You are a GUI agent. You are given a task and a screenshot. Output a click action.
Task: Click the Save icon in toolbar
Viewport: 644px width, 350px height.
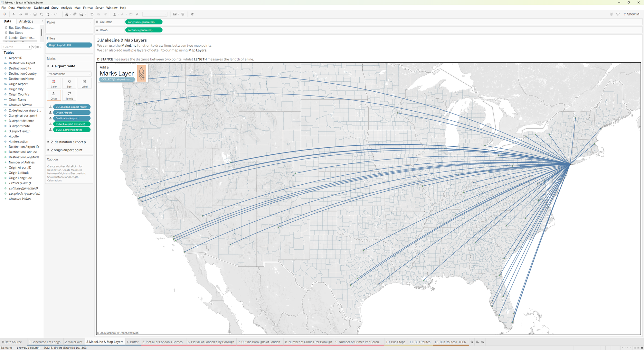pos(35,14)
